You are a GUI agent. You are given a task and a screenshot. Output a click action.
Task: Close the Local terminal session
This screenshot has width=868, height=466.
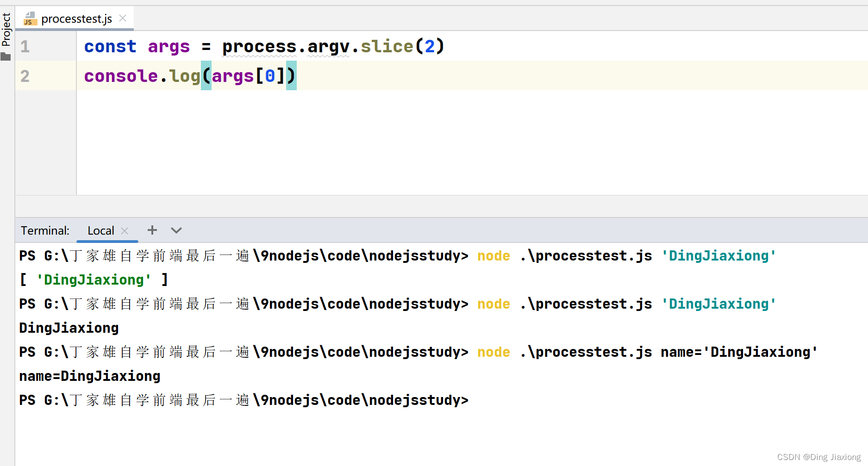point(125,230)
